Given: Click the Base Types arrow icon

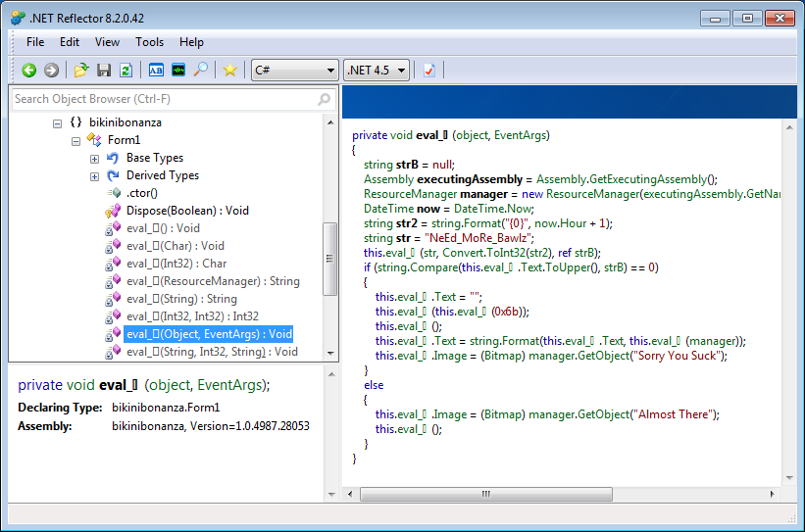Looking at the screenshot, I should pos(113,158).
